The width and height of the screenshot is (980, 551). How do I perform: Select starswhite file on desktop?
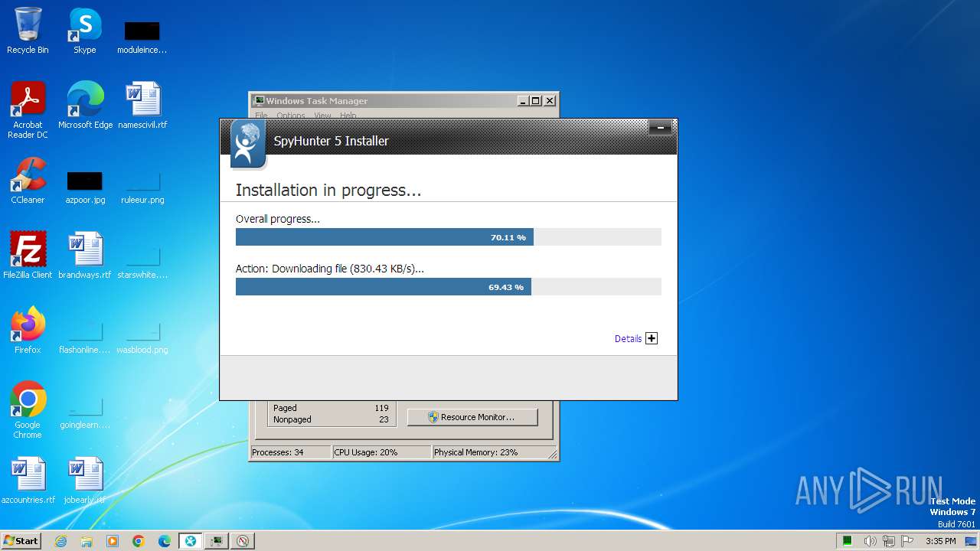(x=142, y=261)
